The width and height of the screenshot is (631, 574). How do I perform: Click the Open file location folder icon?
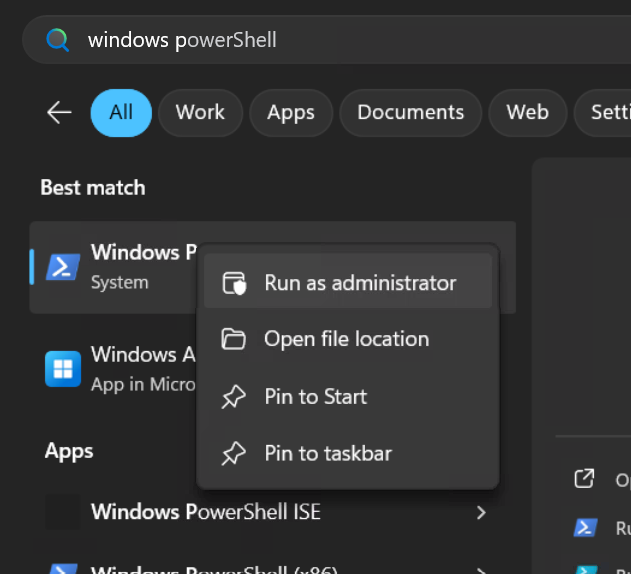point(233,339)
